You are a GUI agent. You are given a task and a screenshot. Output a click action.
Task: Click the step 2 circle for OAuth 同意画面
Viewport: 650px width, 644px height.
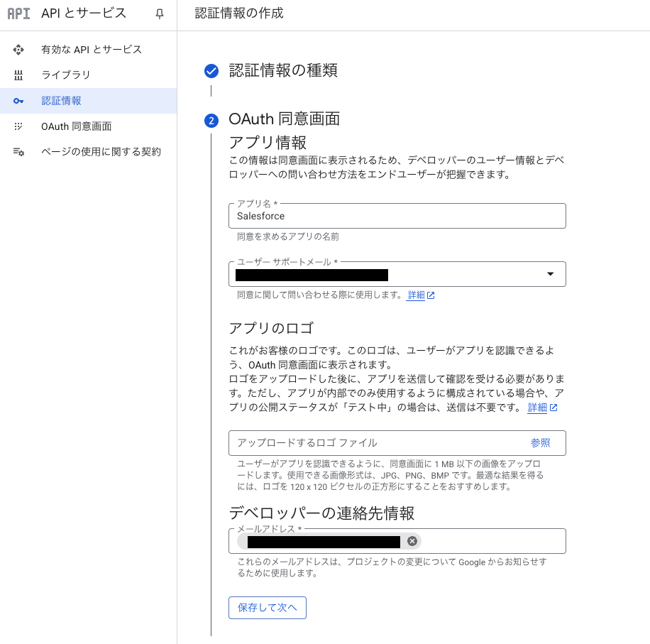(211, 120)
